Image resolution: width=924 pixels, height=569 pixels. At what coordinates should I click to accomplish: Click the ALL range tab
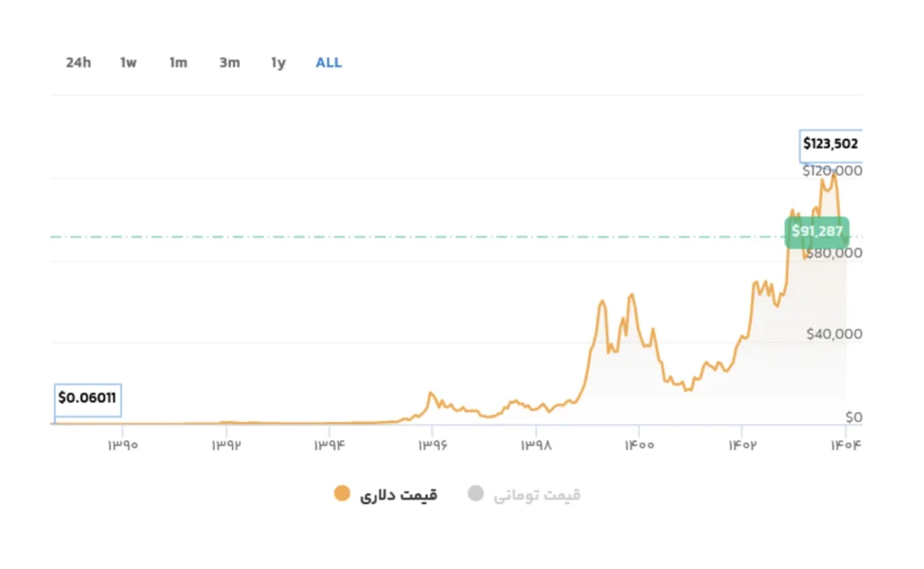tap(328, 63)
